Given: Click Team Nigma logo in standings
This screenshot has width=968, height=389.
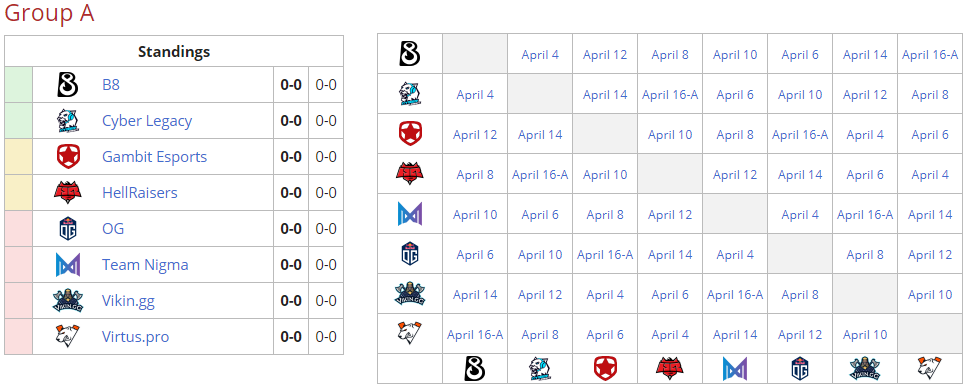Looking at the screenshot, I should coord(67,265).
